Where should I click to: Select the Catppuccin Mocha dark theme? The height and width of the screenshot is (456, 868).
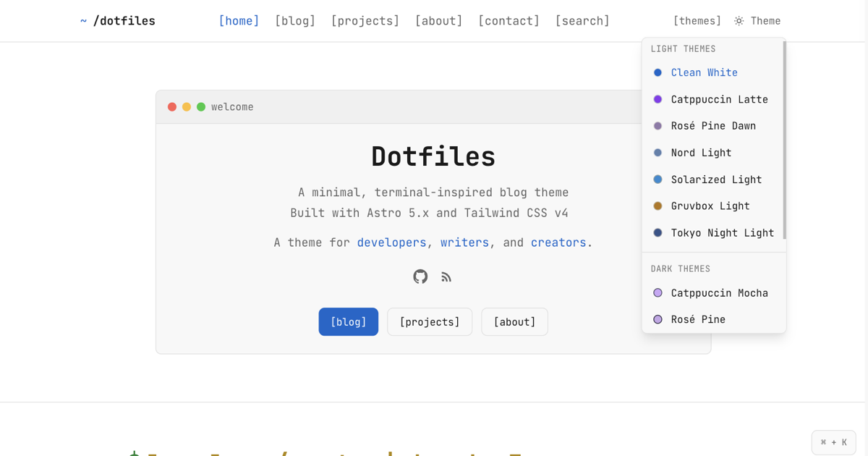[720, 293]
